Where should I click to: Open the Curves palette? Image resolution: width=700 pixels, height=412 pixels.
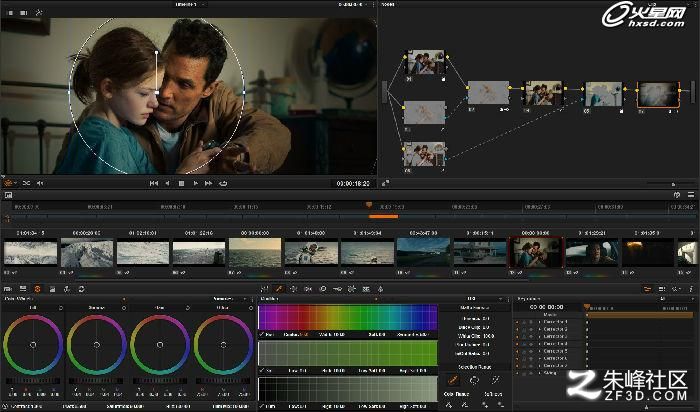pyautogui.click(x=264, y=289)
